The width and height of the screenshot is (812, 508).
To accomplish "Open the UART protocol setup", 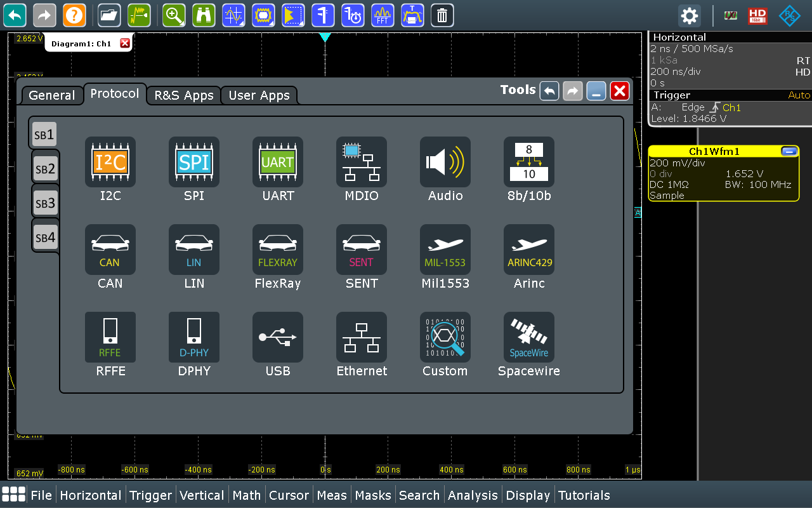I will 278,163.
